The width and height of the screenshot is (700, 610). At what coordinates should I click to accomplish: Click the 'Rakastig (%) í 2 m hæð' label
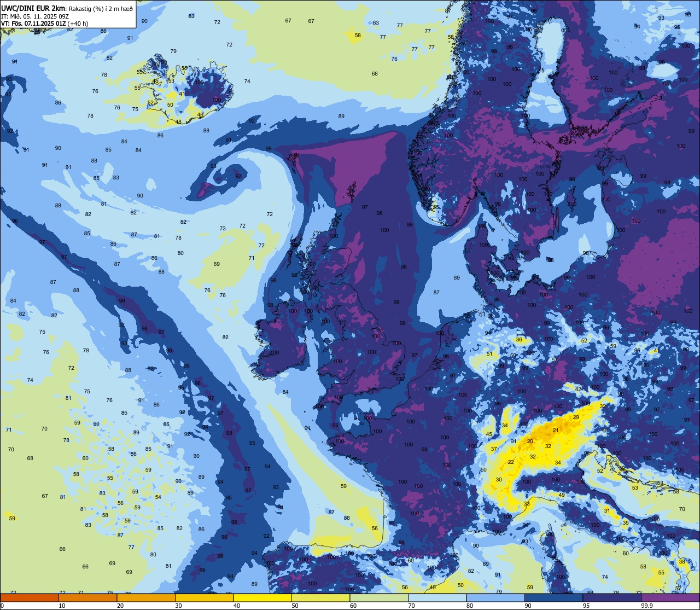coord(100,9)
